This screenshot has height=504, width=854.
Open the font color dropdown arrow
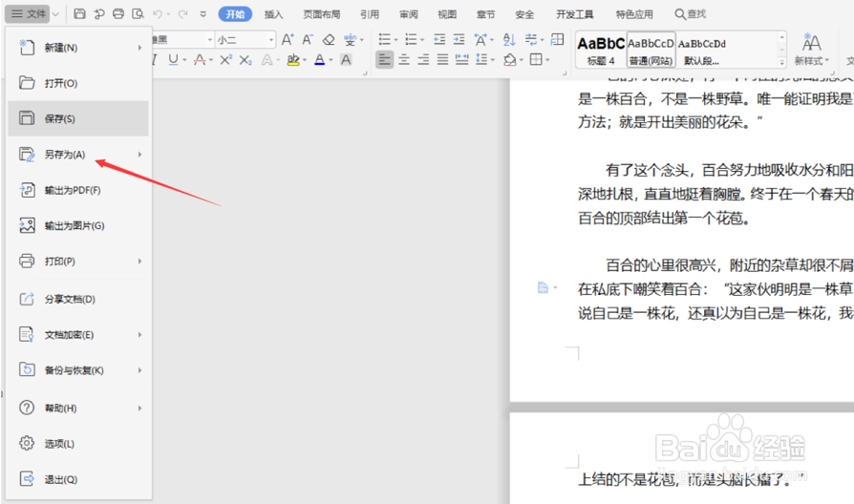(331, 60)
